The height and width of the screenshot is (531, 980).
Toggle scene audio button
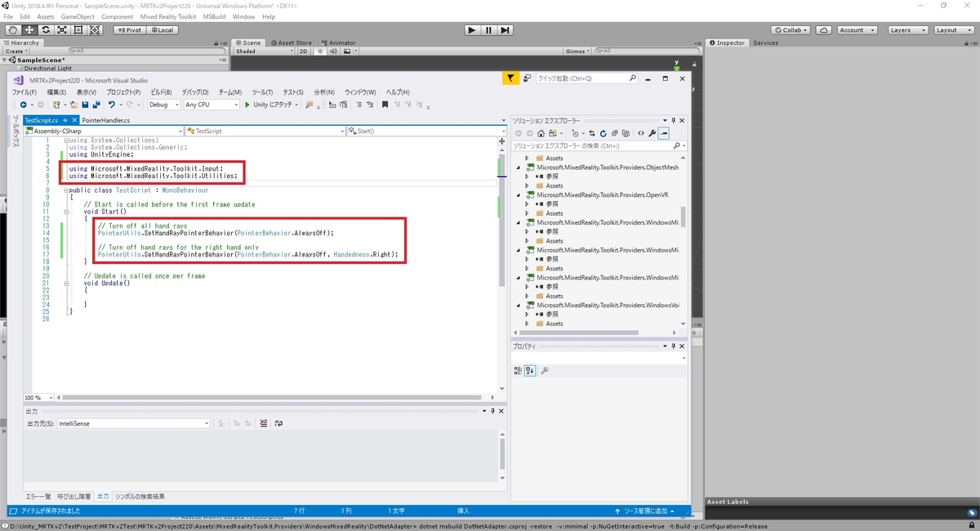(332, 51)
